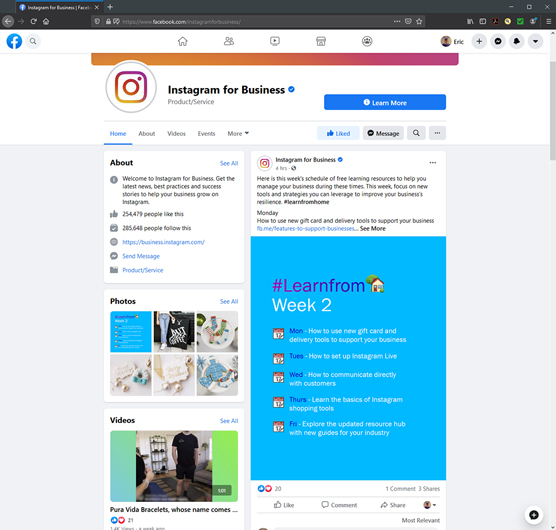Open the socks cookies photo thumbnail
This screenshot has width=556, height=530.
(x=217, y=332)
